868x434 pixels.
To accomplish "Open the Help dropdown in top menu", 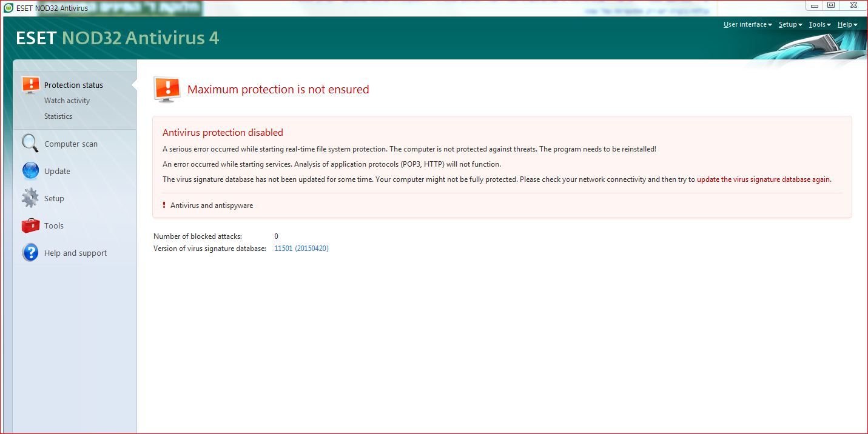I will point(847,24).
